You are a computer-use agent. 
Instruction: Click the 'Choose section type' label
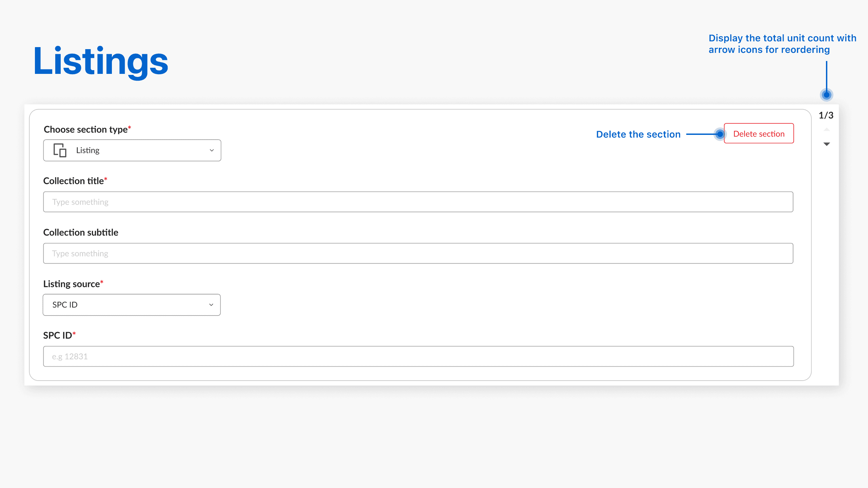pos(85,129)
